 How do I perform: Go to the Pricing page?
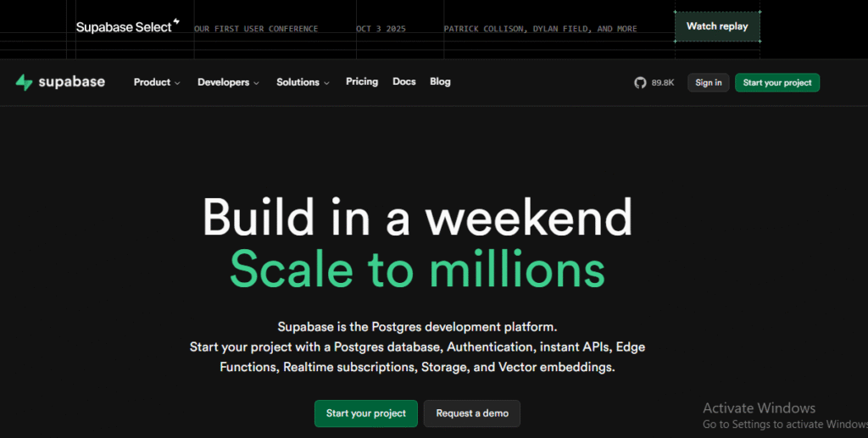(x=362, y=81)
